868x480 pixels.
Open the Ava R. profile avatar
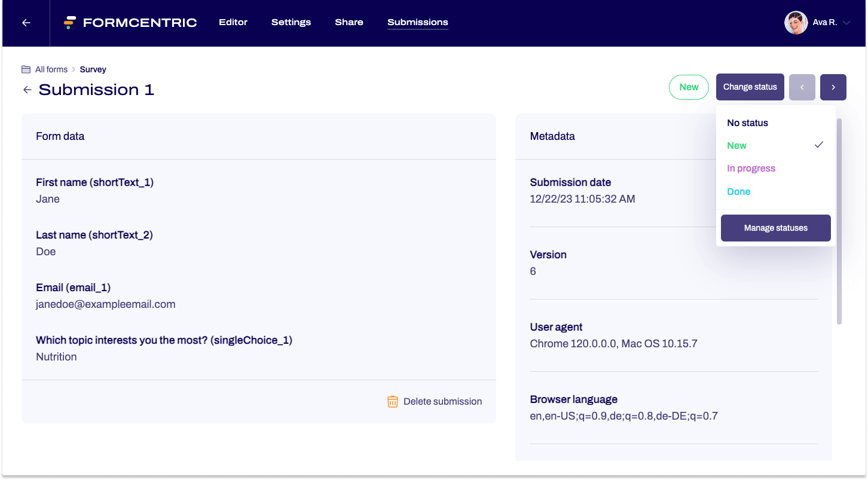click(796, 22)
